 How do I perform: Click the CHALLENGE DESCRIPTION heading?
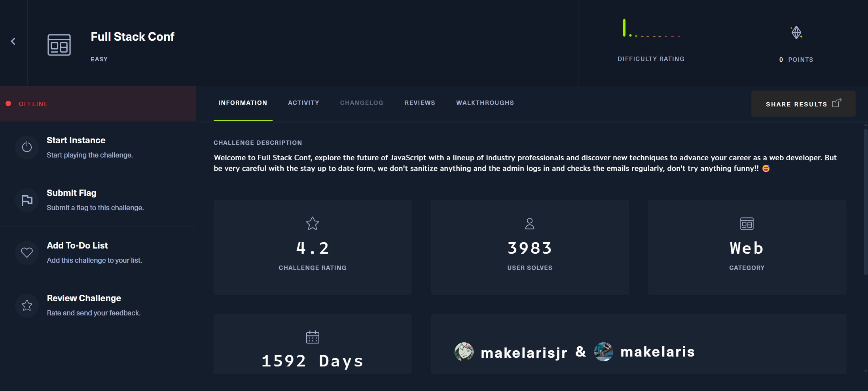click(x=258, y=143)
